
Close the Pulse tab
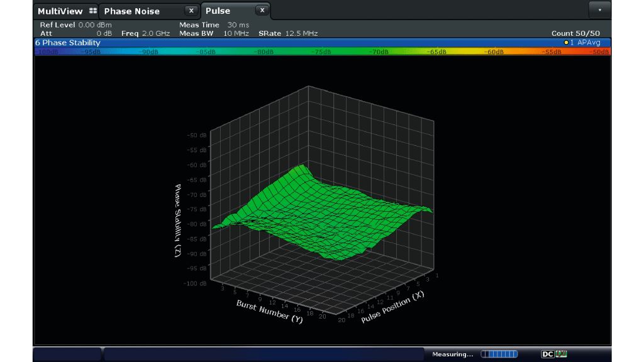coord(262,11)
